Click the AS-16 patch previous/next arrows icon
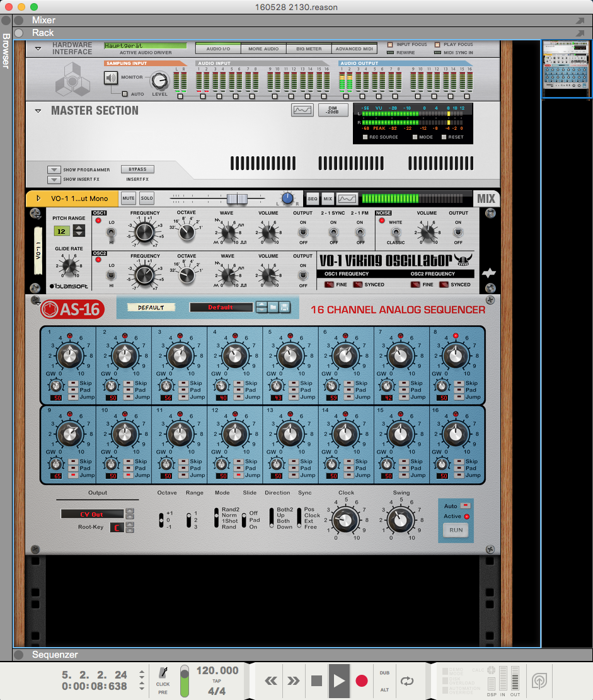 click(262, 307)
